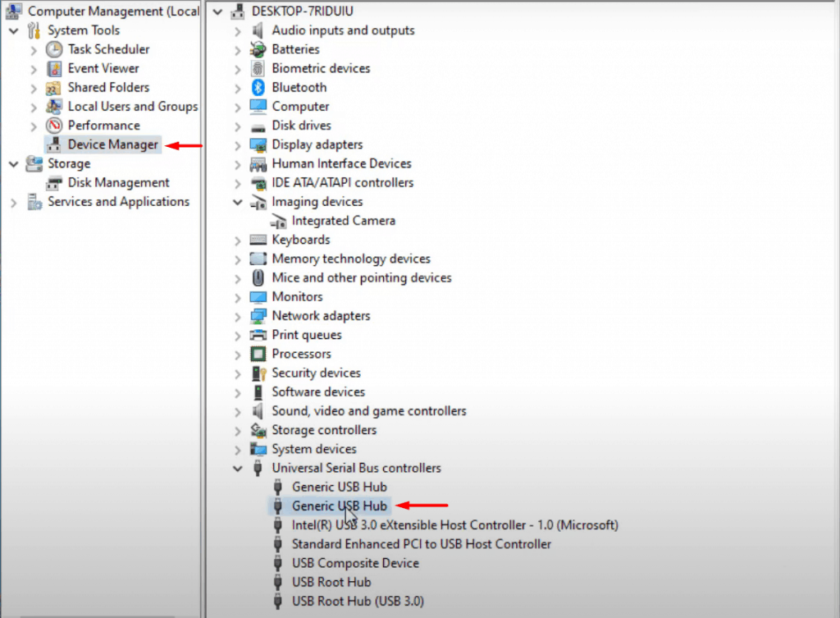Click the Performance monitor icon
This screenshot has width=840, height=618.
pos(54,126)
